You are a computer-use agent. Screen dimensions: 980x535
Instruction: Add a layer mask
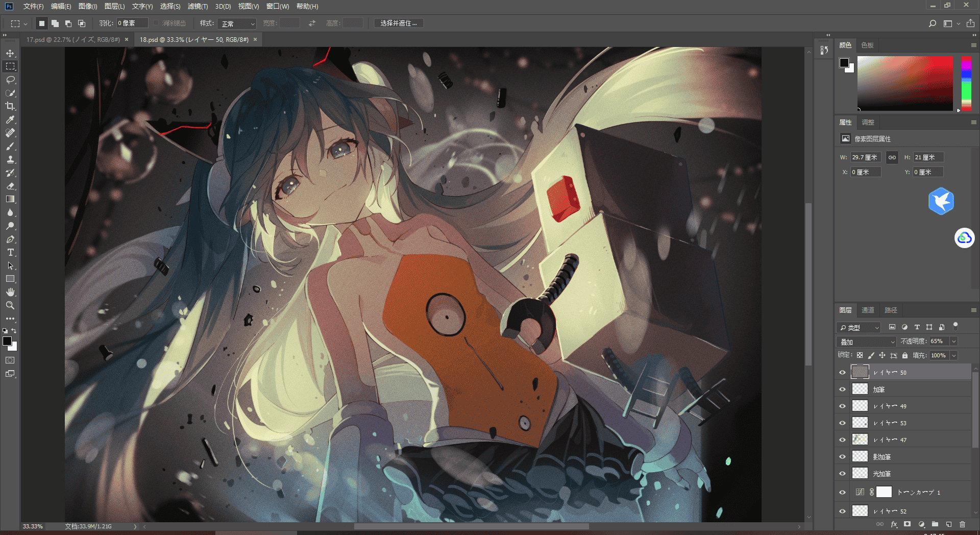point(907,524)
